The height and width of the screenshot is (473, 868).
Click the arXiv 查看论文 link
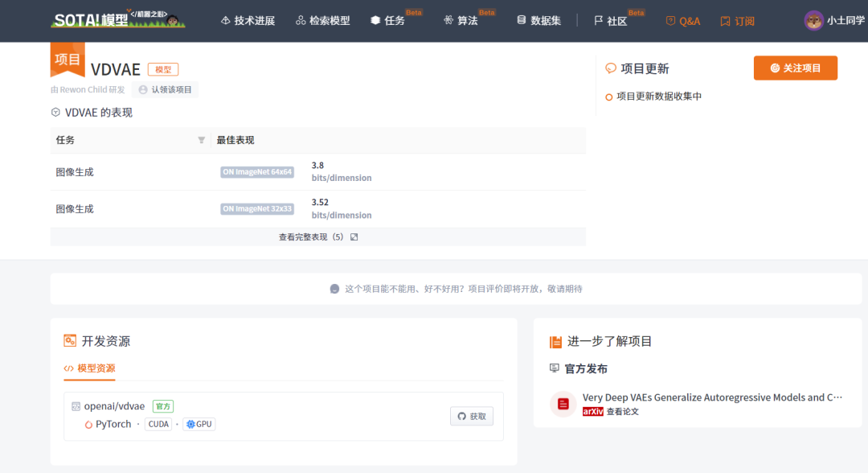[611, 412]
